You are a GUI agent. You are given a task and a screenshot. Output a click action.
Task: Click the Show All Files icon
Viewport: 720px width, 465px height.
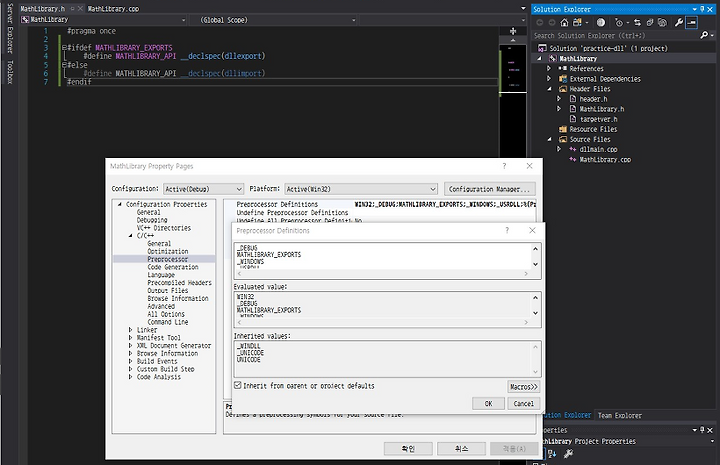(662, 22)
